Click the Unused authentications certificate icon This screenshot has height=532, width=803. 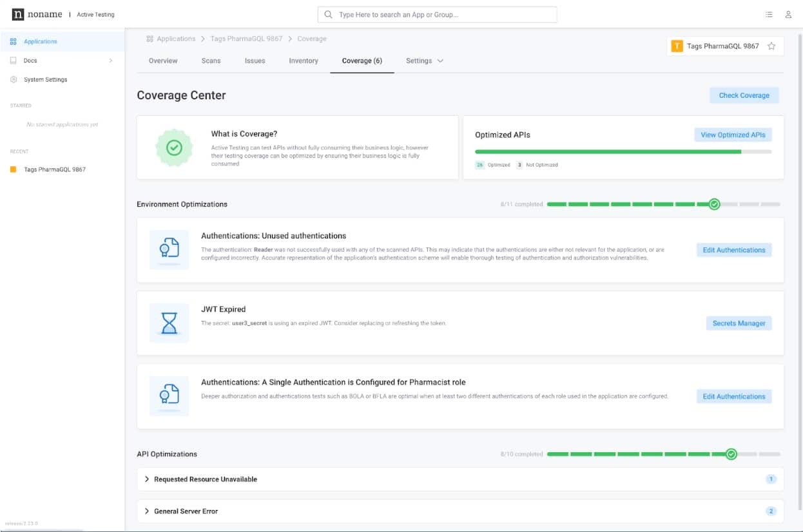(169, 250)
